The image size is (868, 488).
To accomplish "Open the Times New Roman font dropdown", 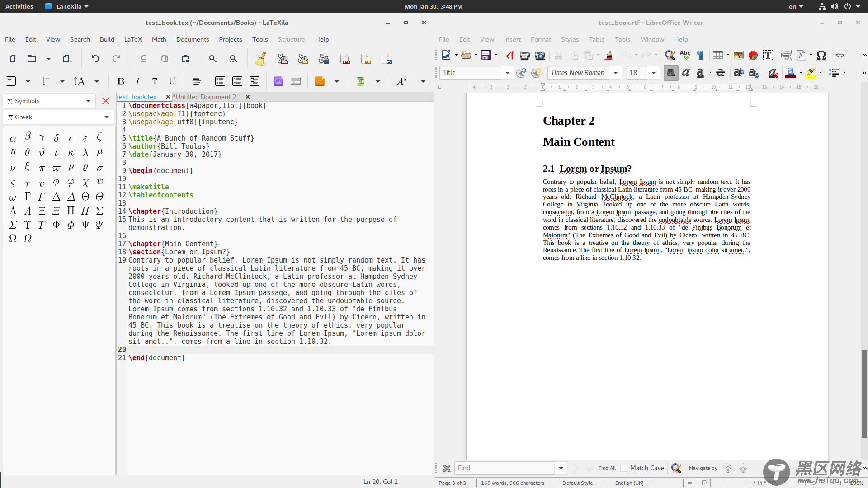I will (615, 73).
